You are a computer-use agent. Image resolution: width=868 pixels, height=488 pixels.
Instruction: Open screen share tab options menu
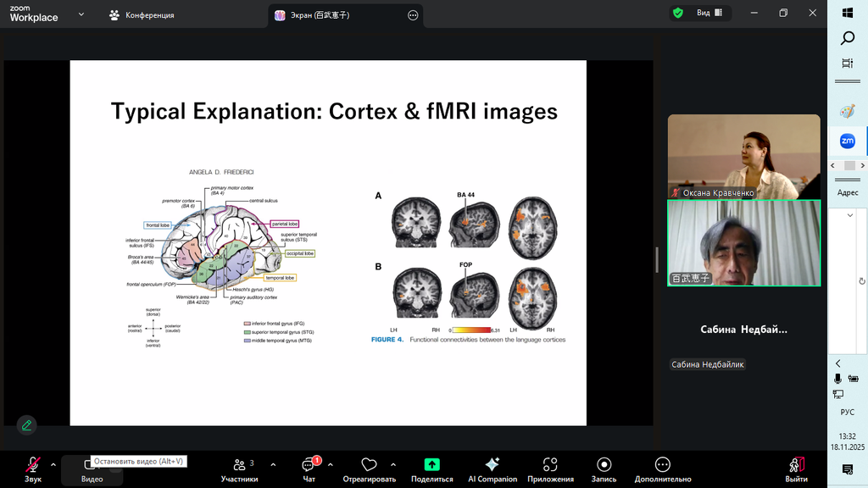413,15
